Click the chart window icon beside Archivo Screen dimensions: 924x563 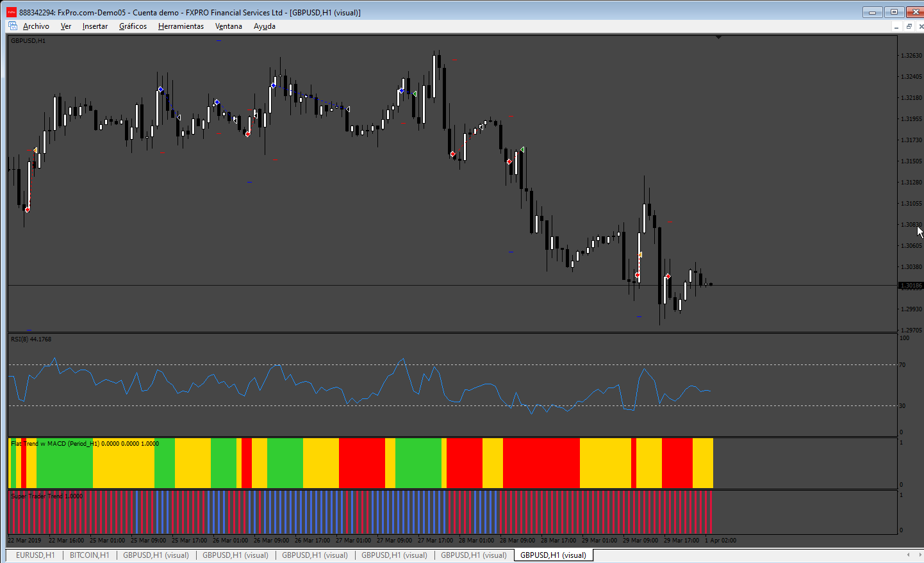[x=13, y=26]
